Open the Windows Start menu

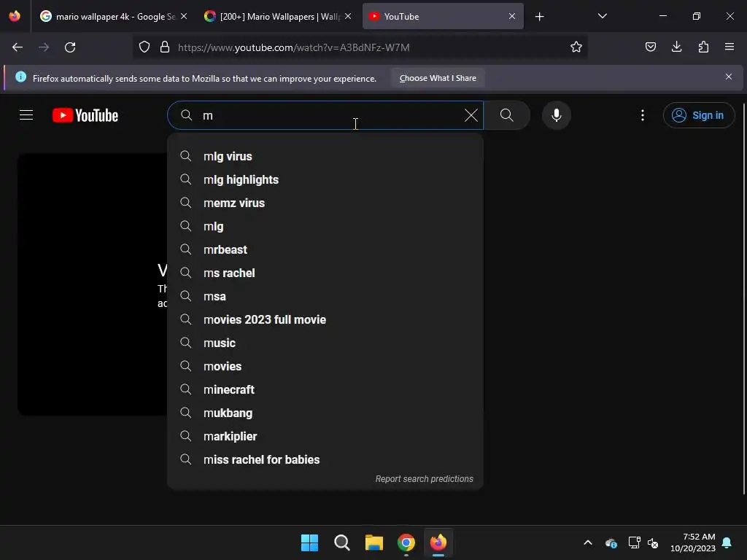309,542
